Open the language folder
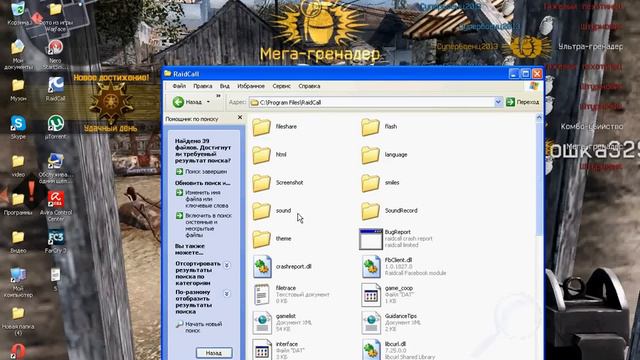Image resolution: width=640 pixels, height=360 pixels. coord(384,155)
